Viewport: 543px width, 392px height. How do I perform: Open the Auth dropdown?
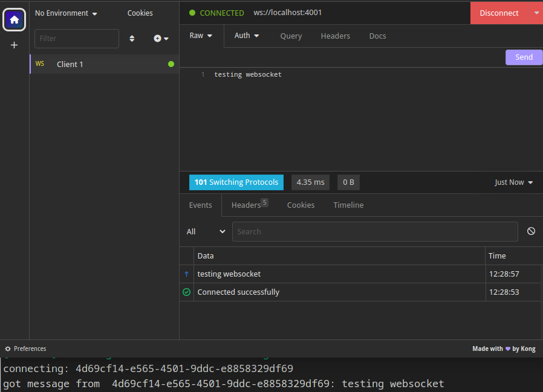pos(246,36)
